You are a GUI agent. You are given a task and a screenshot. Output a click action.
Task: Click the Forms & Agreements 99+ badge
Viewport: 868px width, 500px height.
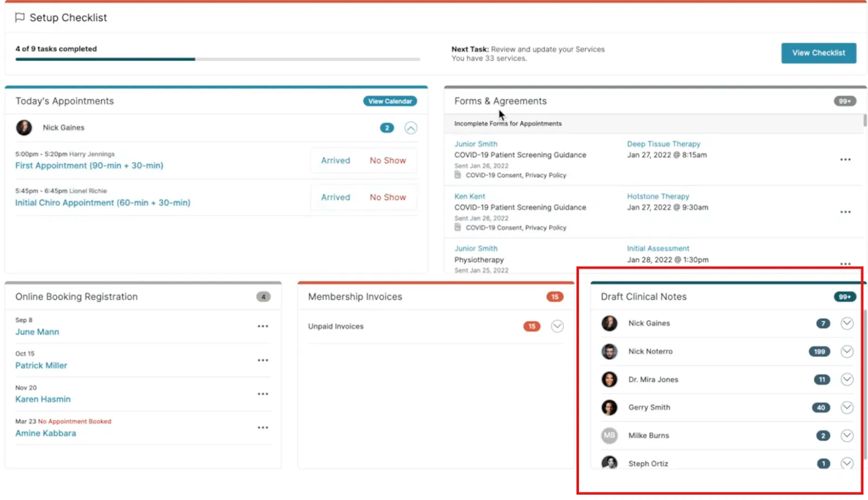(845, 101)
